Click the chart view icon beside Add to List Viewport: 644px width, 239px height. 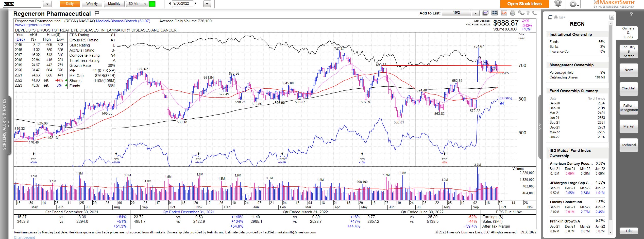(485, 13)
